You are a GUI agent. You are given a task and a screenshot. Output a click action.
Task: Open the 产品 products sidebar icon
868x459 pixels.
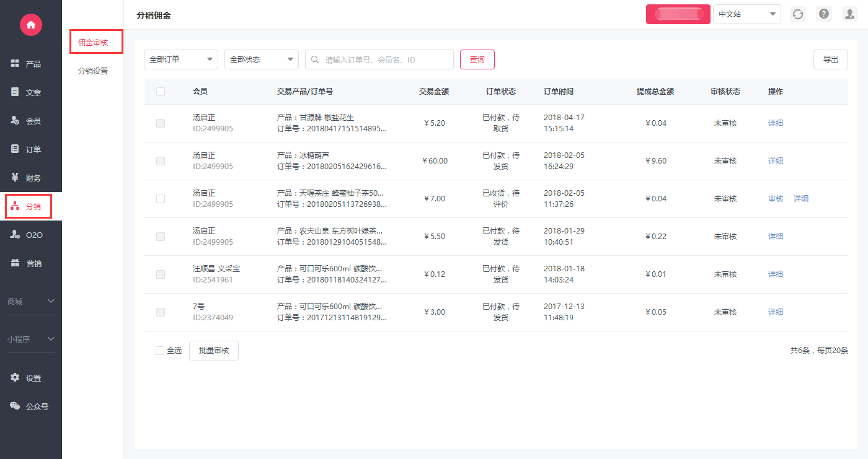pyautogui.click(x=15, y=64)
